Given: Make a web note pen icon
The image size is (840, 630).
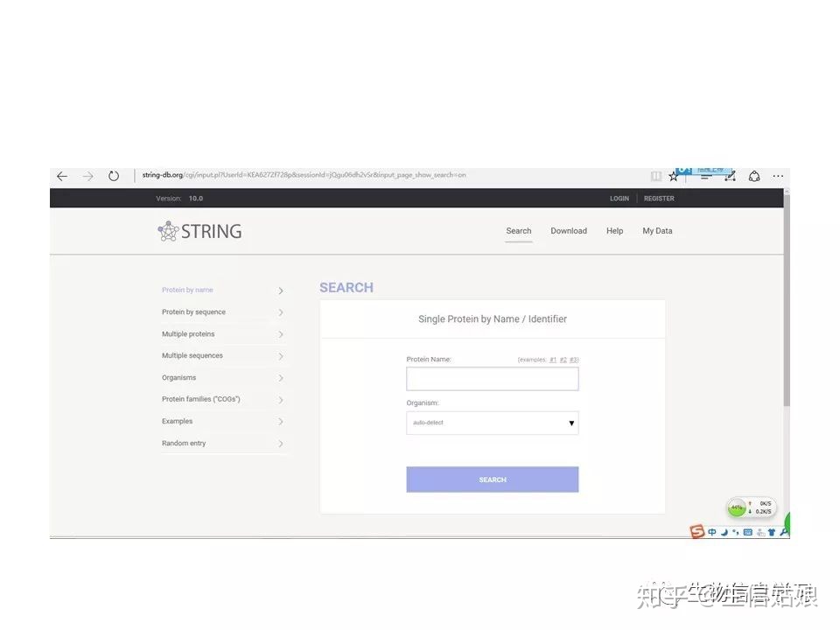Looking at the screenshot, I should point(730,176).
